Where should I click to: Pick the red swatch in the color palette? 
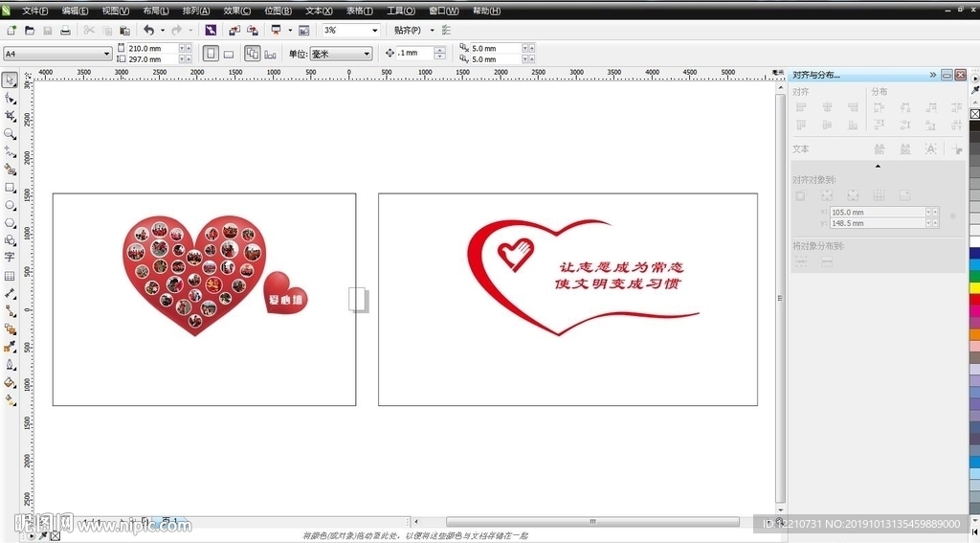tap(974, 299)
